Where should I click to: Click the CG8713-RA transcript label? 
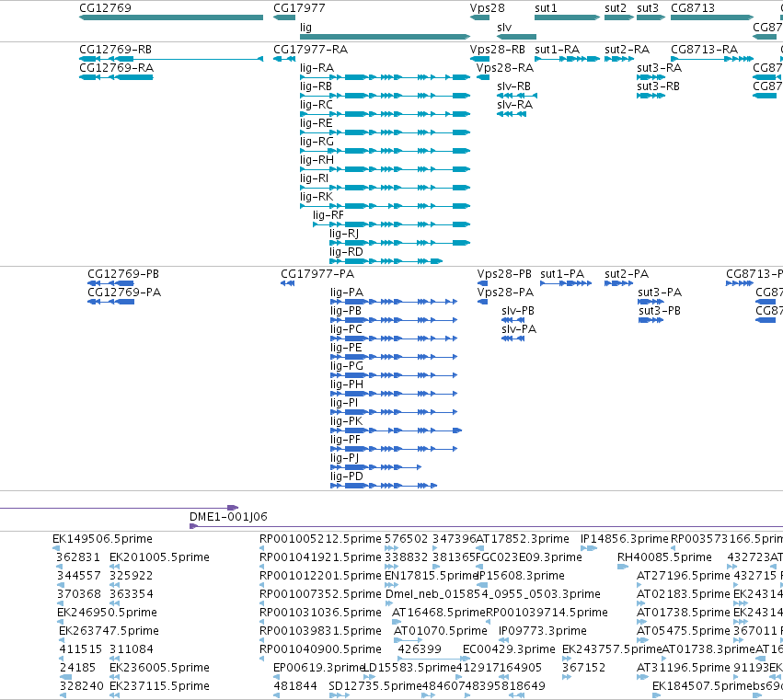coord(705,50)
